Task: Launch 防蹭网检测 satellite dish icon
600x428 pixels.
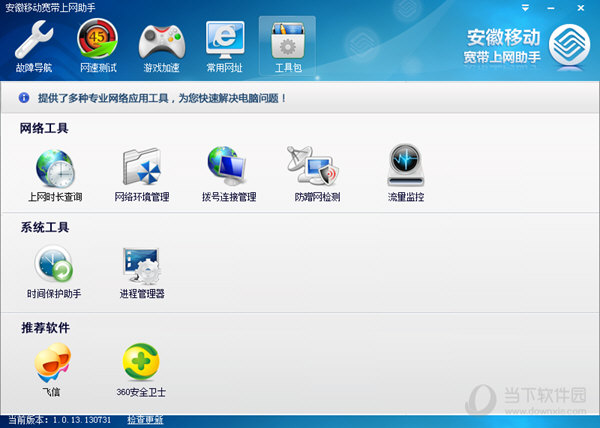Action: (313, 166)
